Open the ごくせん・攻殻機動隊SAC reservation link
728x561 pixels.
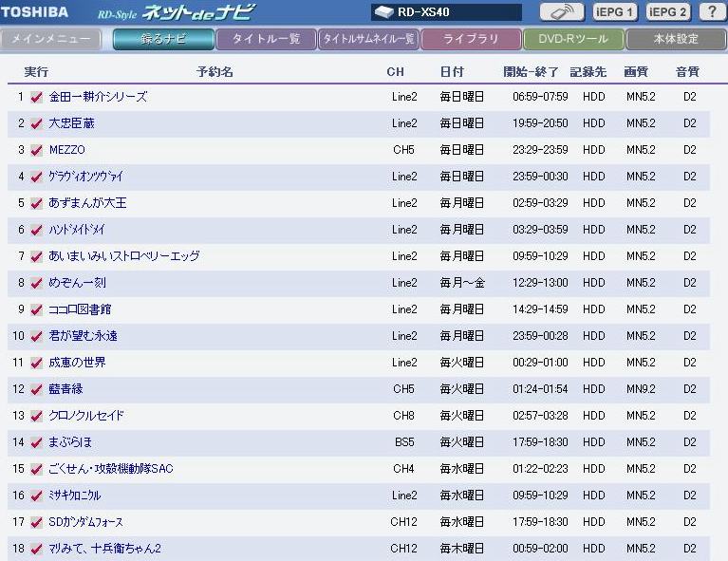coord(111,469)
